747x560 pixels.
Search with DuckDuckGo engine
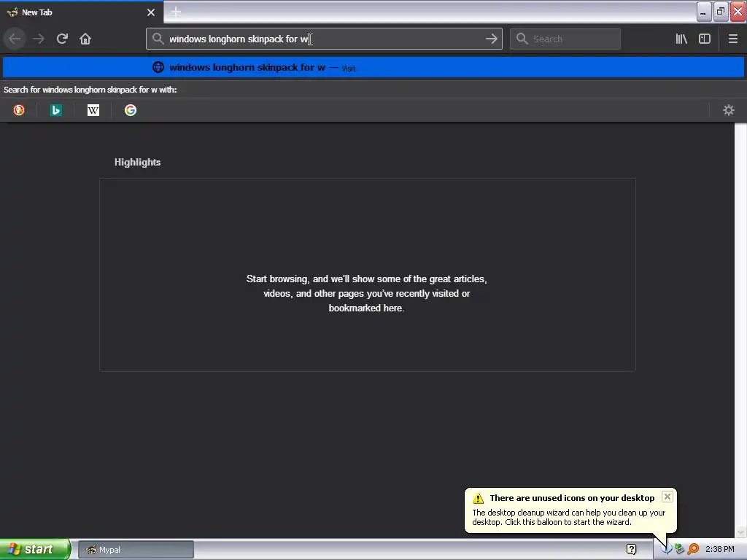(x=18, y=111)
